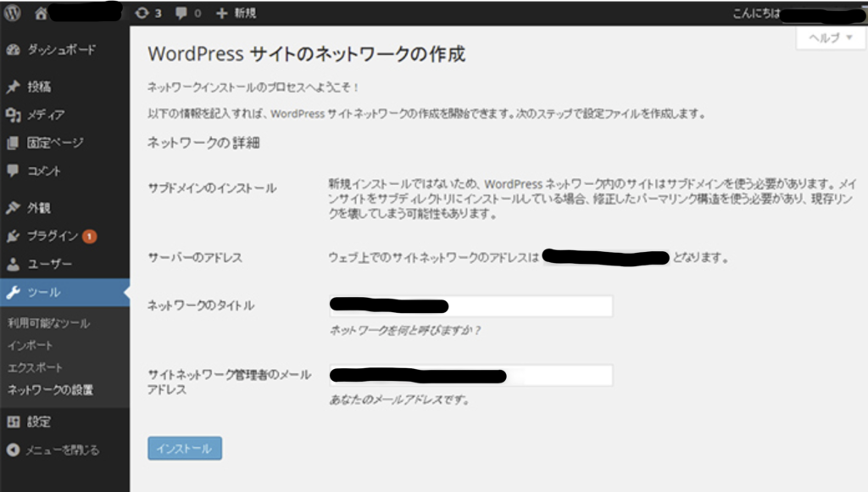Click the 投稿 pushpin icon
The width and height of the screenshot is (868, 492).
tap(14, 87)
